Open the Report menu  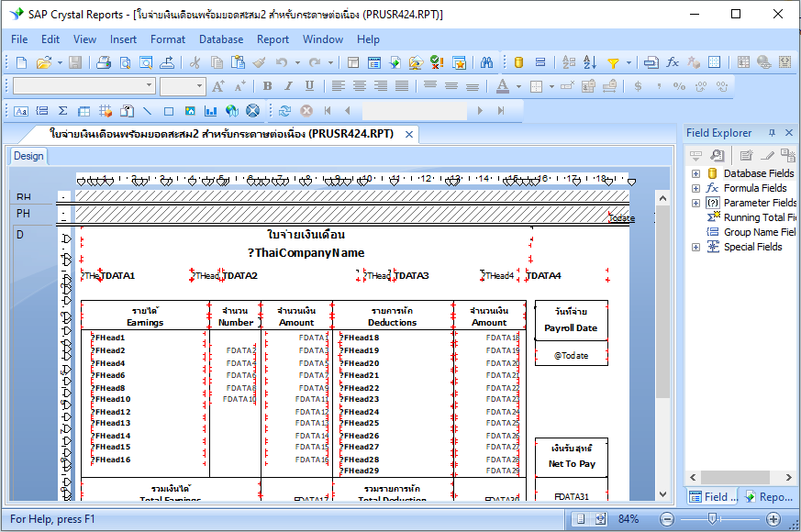tap(273, 39)
